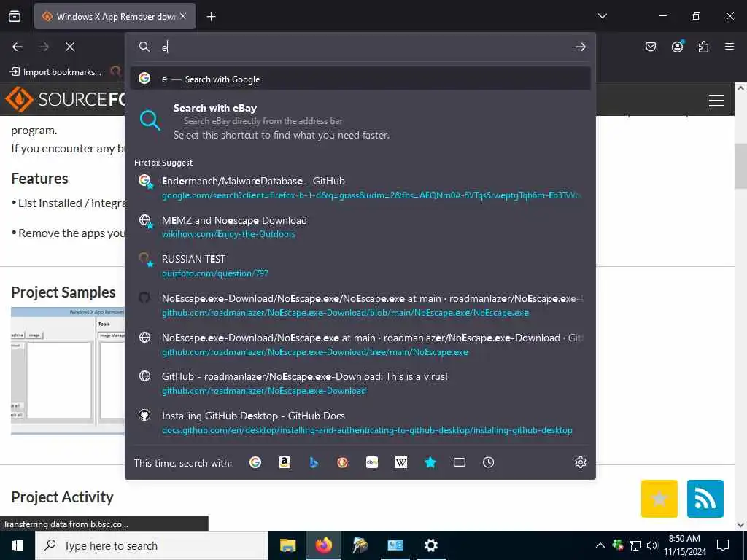The height and width of the screenshot is (560, 747).
Task: Open Installing GitHub Desktop docs suggestion
Action: (360, 422)
